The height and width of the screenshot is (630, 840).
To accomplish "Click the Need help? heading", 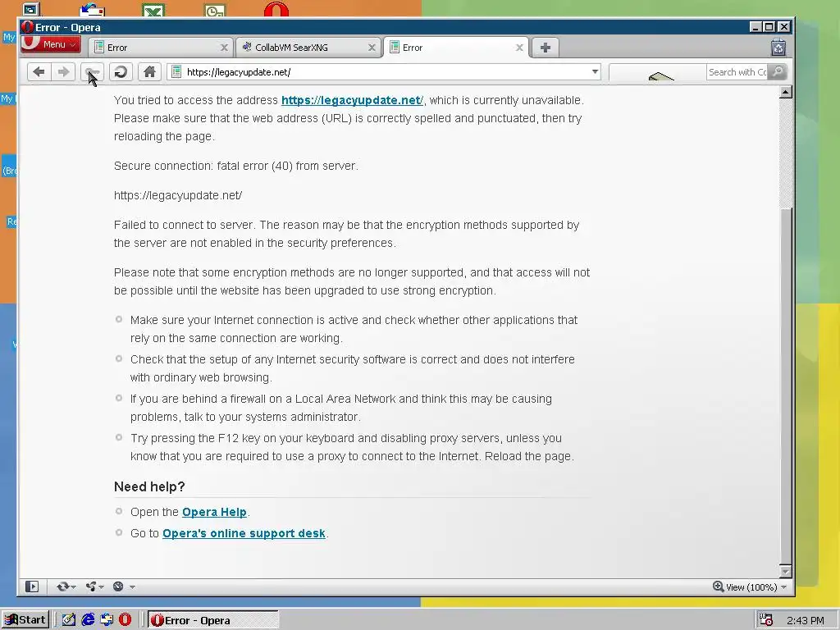I will (149, 486).
